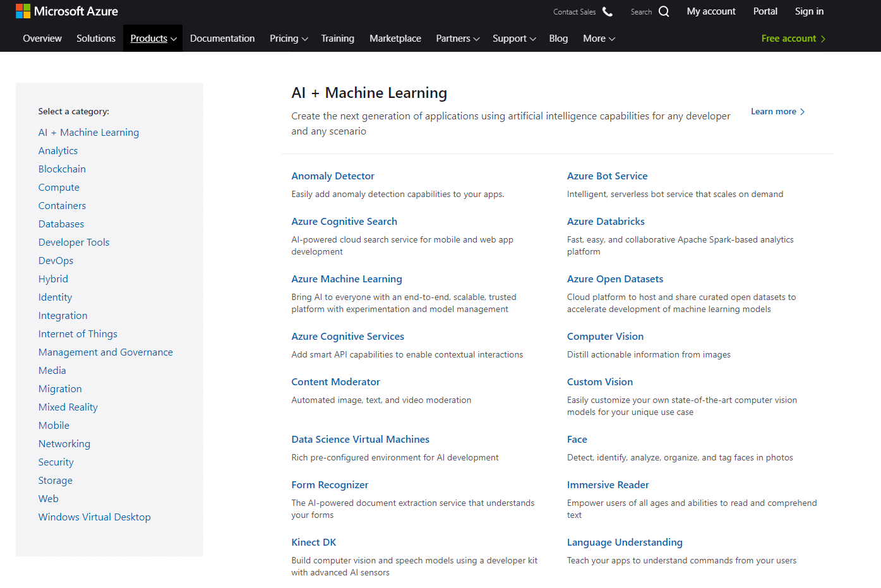Expand the Partners dropdown

457,38
